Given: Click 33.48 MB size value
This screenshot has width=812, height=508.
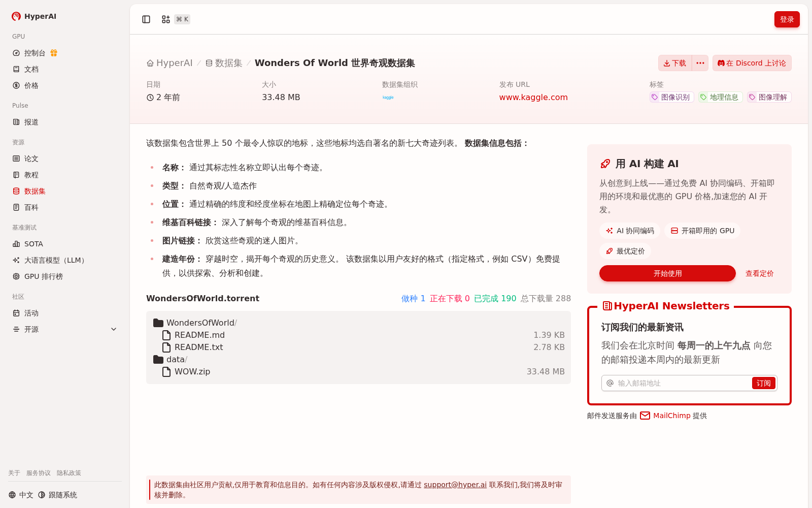Looking at the screenshot, I should (281, 97).
